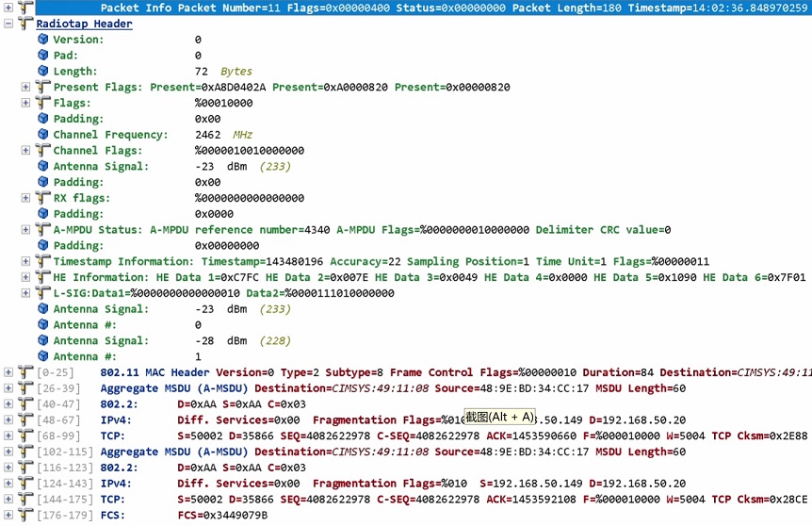Click the icon beside FCS row
Viewport: 812px width, 526px height.
pos(25,516)
